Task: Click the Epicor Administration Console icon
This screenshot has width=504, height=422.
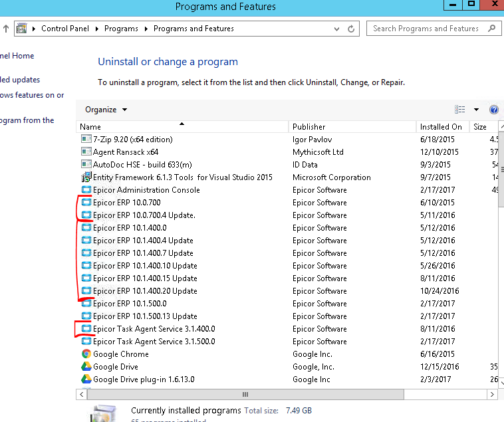Action: (x=86, y=189)
